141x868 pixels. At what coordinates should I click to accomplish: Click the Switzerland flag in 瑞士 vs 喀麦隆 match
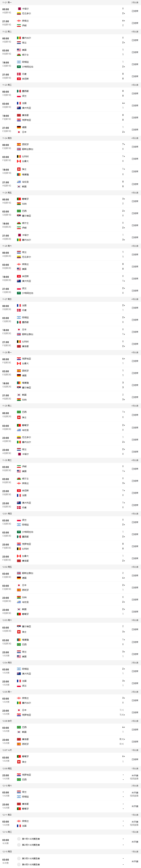click(19, 169)
